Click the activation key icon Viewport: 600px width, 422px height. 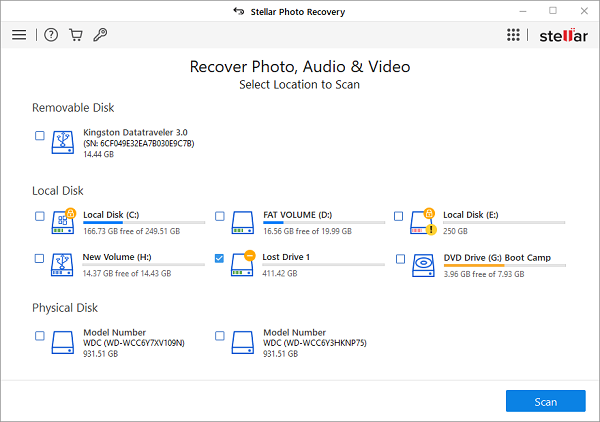(x=100, y=35)
